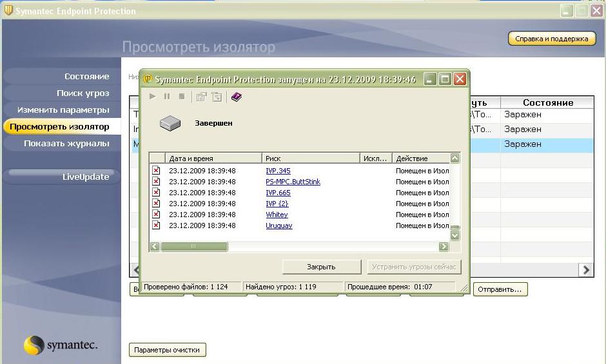This screenshot has height=364, width=606.
Task: Click the Прошедшее время: 01:07 status text
Action: pyautogui.click(x=389, y=287)
